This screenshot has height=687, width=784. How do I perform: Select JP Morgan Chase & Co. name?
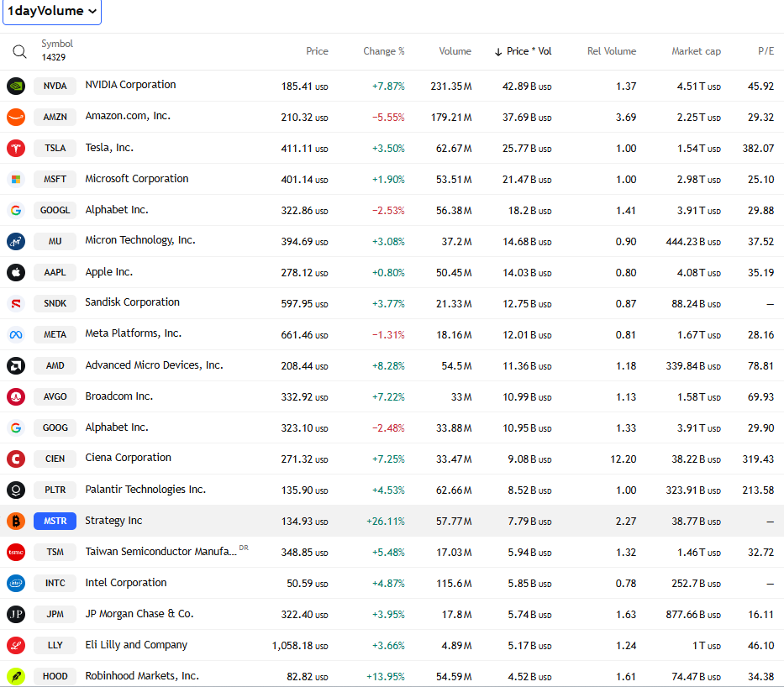tap(139, 614)
